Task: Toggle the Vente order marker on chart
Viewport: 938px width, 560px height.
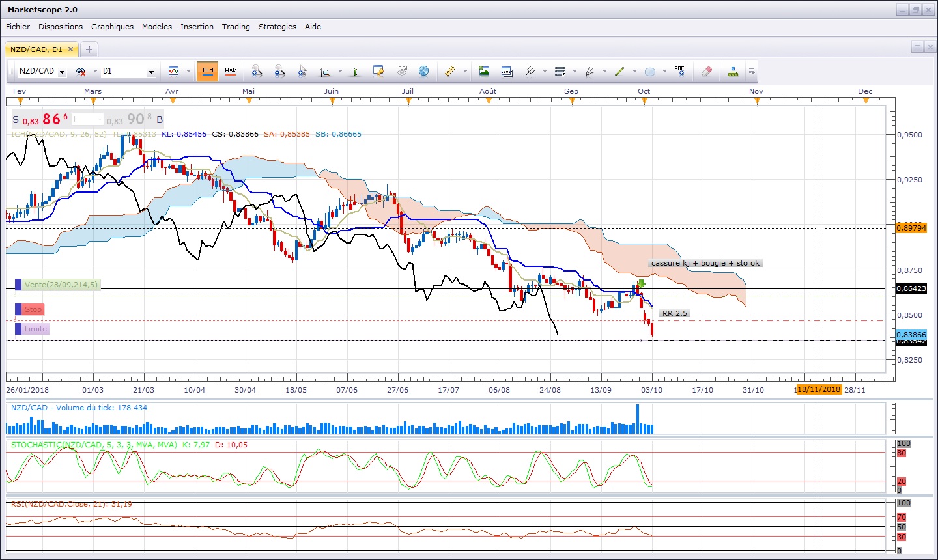Action: [x=58, y=285]
